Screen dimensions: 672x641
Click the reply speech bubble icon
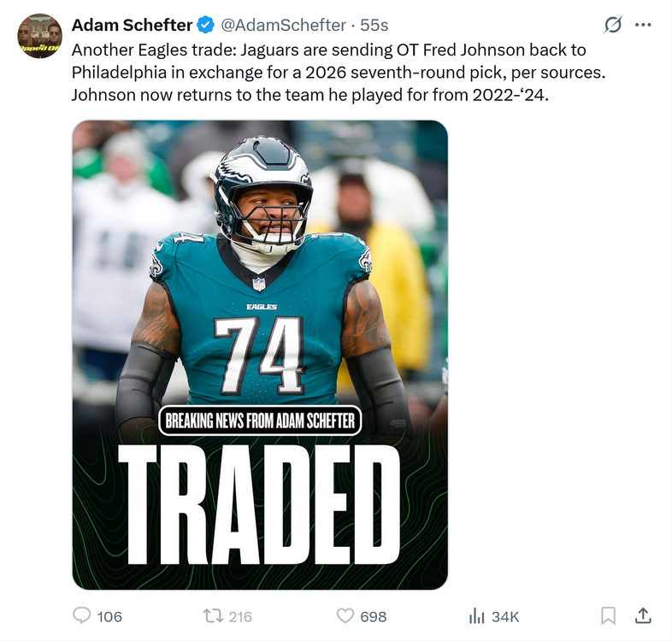point(82,615)
